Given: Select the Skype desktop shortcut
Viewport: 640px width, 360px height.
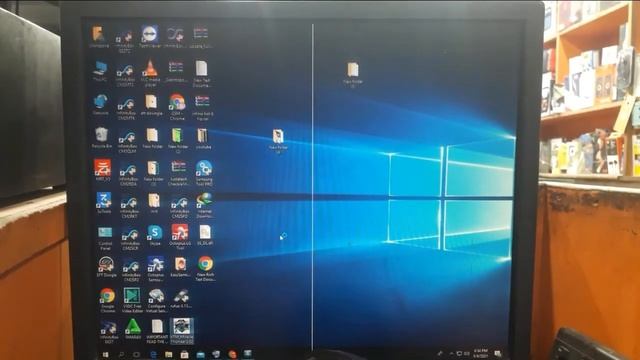Looking at the screenshot, I should click(x=155, y=235).
